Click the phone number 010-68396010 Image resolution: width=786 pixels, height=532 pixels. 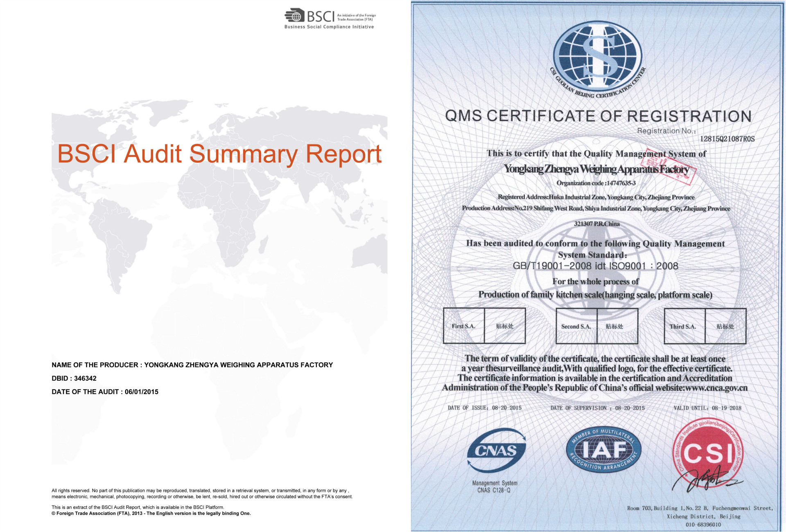pyautogui.click(x=703, y=525)
